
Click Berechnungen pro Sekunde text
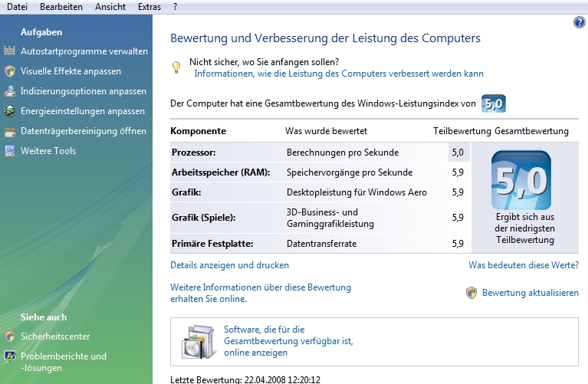coord(343,153)
